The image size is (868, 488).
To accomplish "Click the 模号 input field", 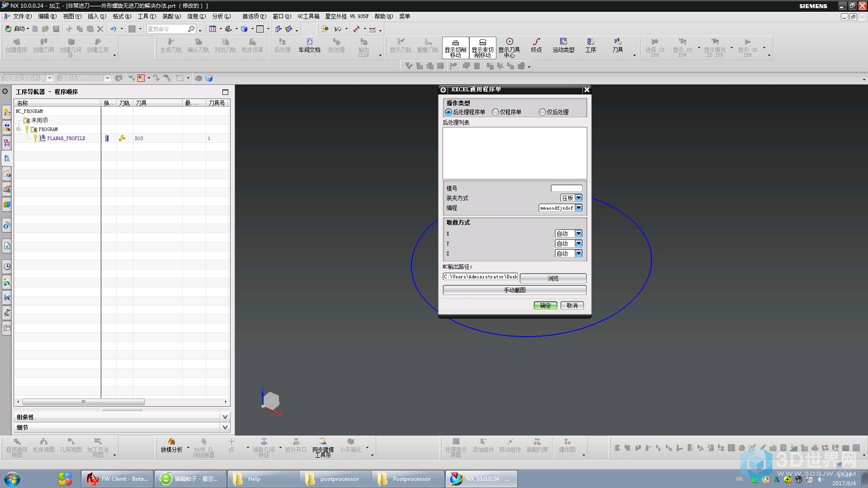I will click(566, 188).
